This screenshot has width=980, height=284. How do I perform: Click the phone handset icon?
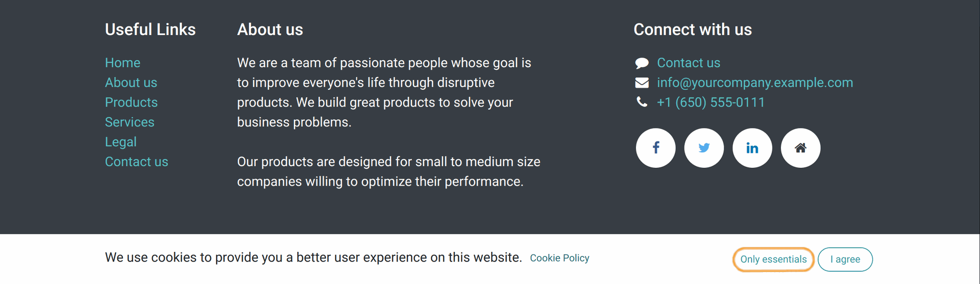click(x=642, y=102)
